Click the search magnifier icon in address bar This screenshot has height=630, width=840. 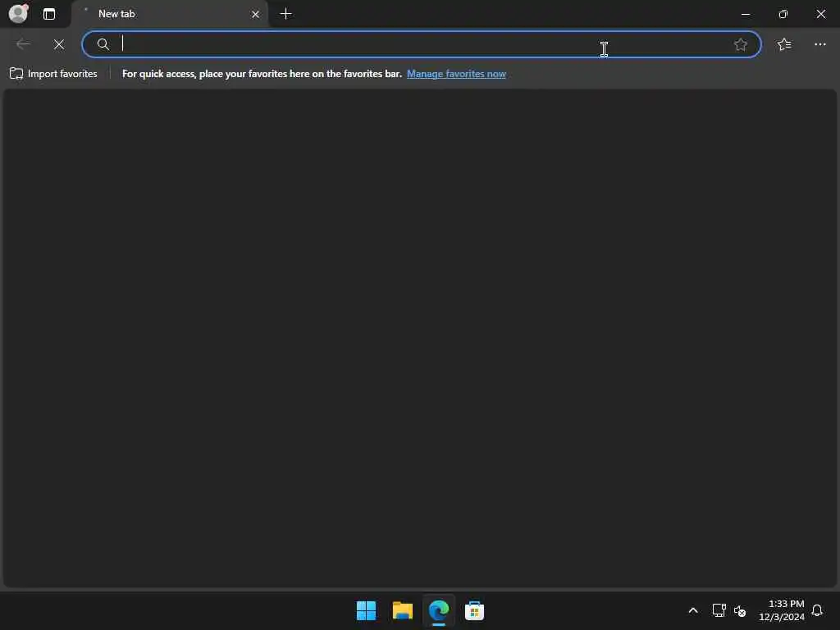click(103, 44)
